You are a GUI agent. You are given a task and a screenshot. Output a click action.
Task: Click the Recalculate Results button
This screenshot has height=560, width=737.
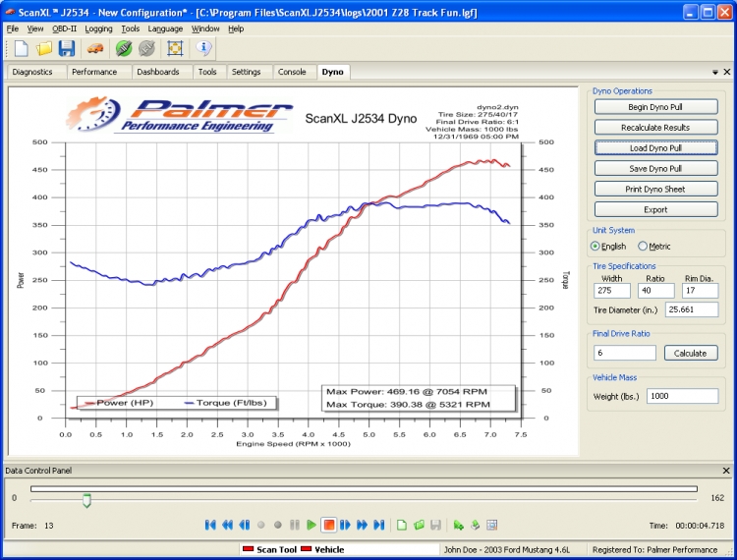[655, 128]
